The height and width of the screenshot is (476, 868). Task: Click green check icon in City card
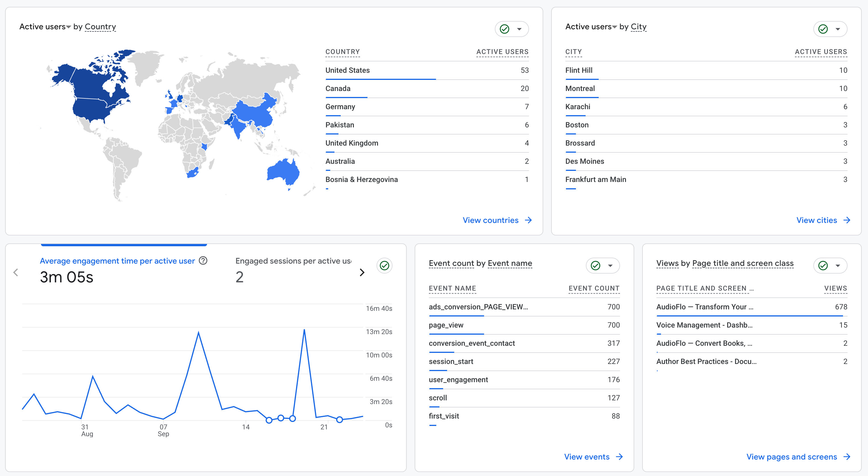(x=823, y=29)
